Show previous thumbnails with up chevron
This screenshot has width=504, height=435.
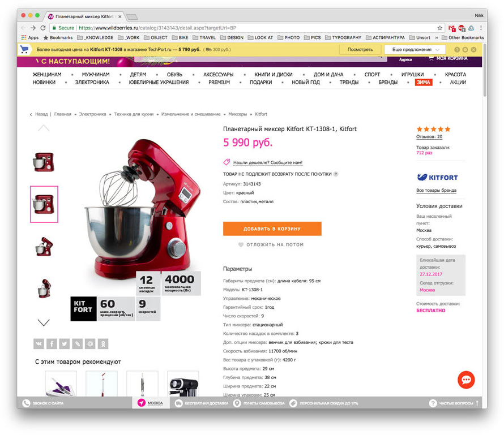[44, 128]
